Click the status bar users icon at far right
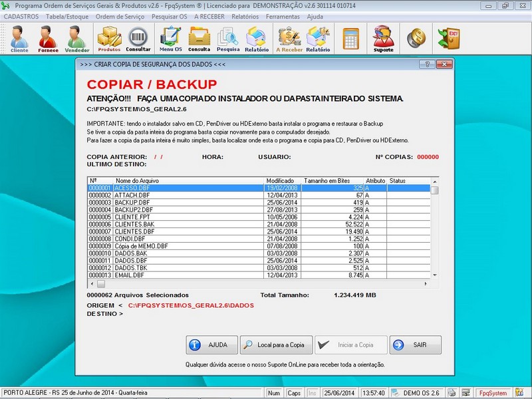This screenshot has height=399, width=532. pos(519,393)
